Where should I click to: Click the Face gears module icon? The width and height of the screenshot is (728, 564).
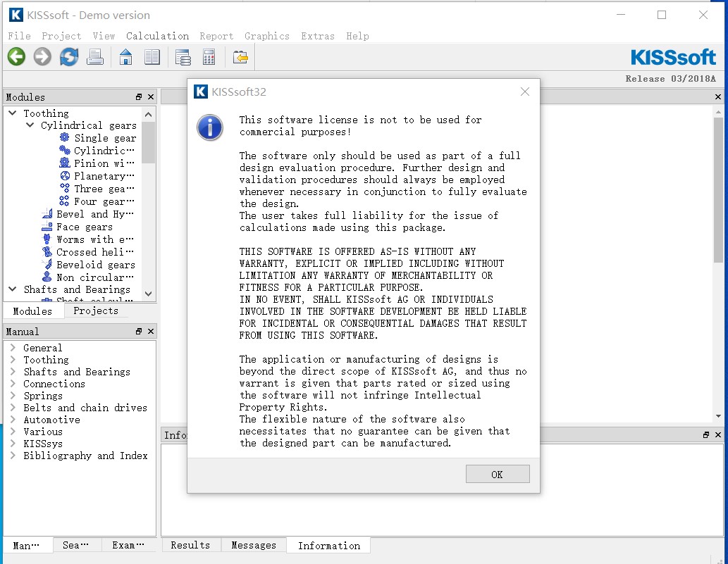coord(47,226)
